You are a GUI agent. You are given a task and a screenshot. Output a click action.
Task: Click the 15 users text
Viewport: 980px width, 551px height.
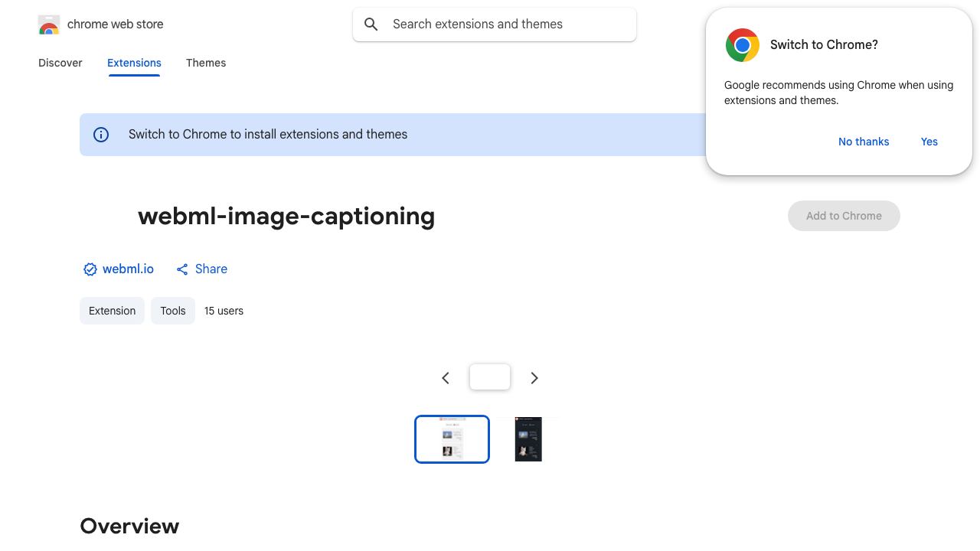click(224, 311)
